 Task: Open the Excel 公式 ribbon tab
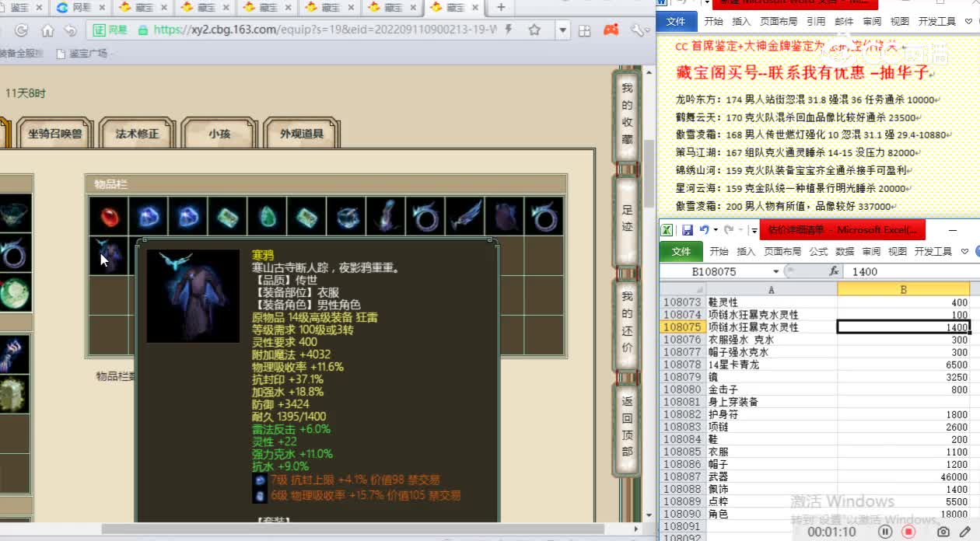818,251
